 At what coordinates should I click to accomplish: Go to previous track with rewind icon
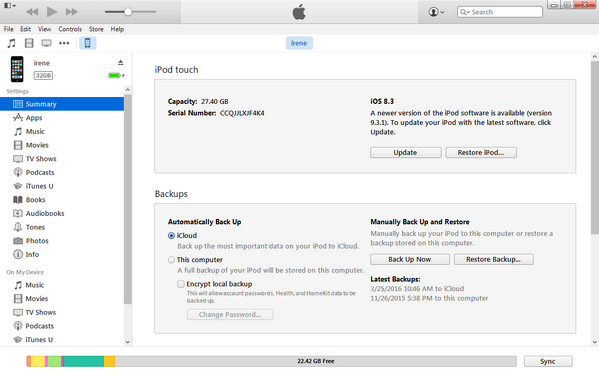(x=32, y=12)
